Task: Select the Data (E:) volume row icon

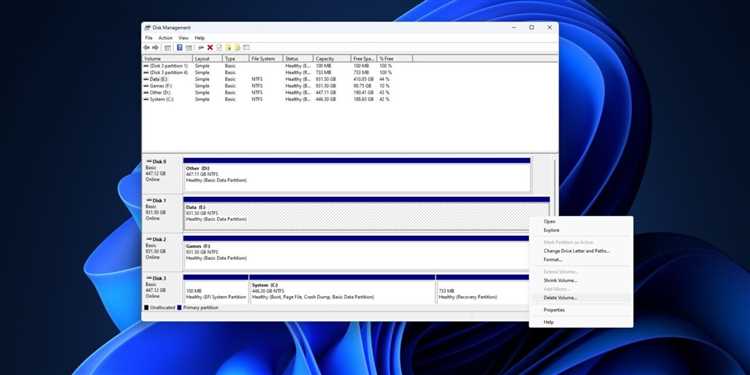Action: [x=146, y=79]
